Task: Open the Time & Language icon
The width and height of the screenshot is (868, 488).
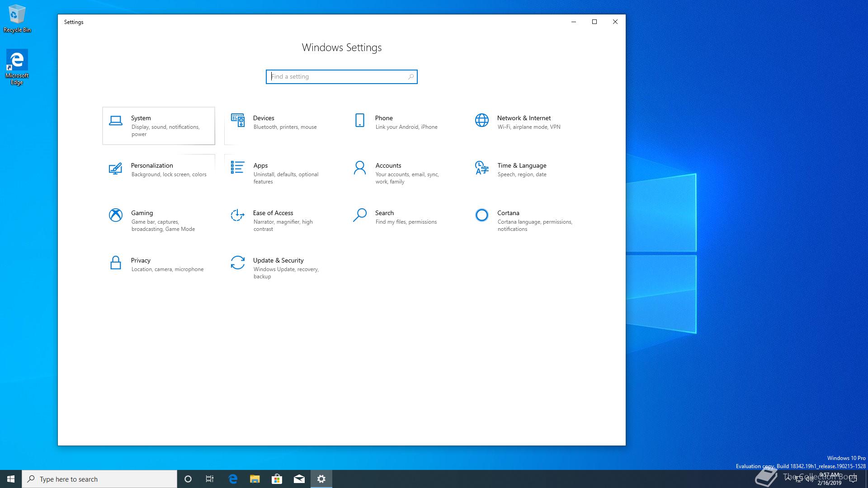Action: (482, 168)
